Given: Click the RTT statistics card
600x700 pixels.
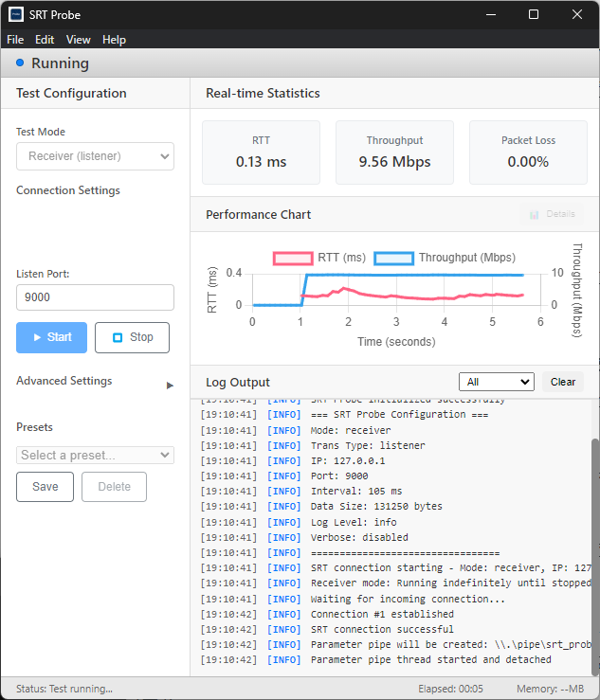Looking at the screenshot, I should [261, 152].
